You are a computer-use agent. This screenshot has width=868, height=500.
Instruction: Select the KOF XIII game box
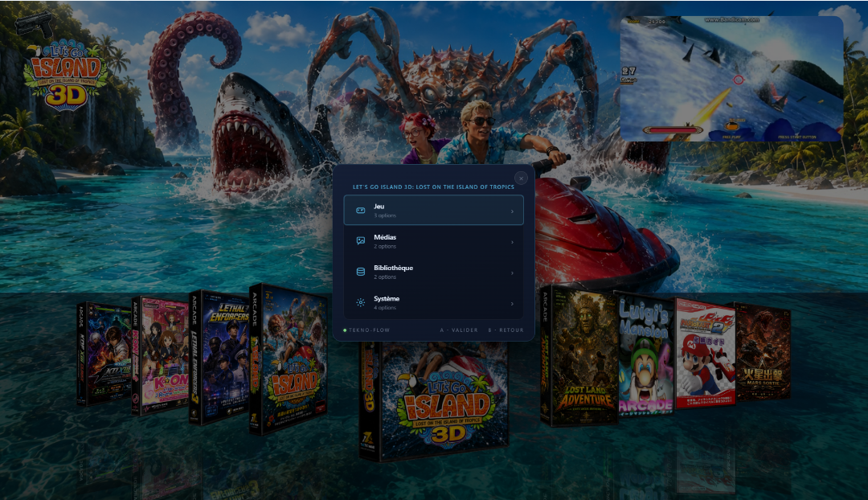click(x=104, y=355)
